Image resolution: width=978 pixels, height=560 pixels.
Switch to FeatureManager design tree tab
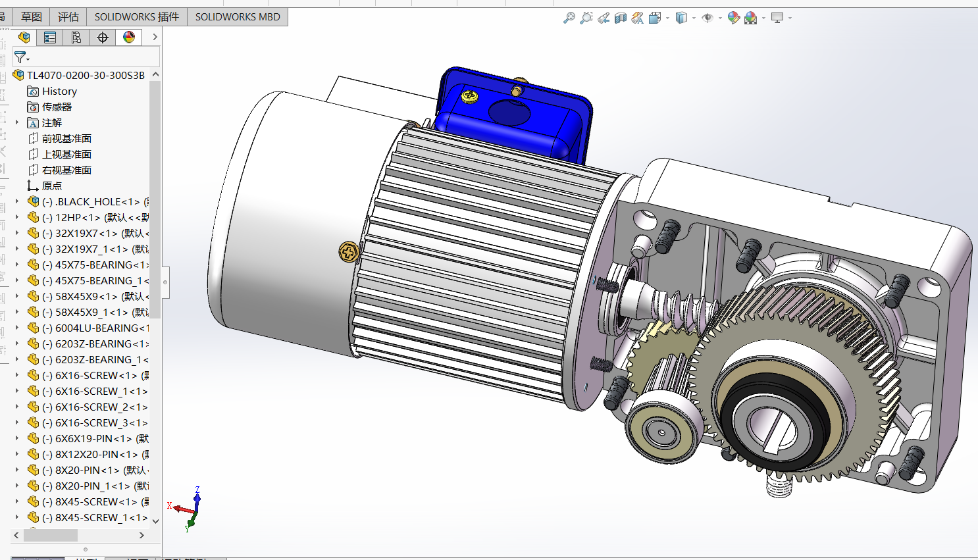(x=24, y=38)
